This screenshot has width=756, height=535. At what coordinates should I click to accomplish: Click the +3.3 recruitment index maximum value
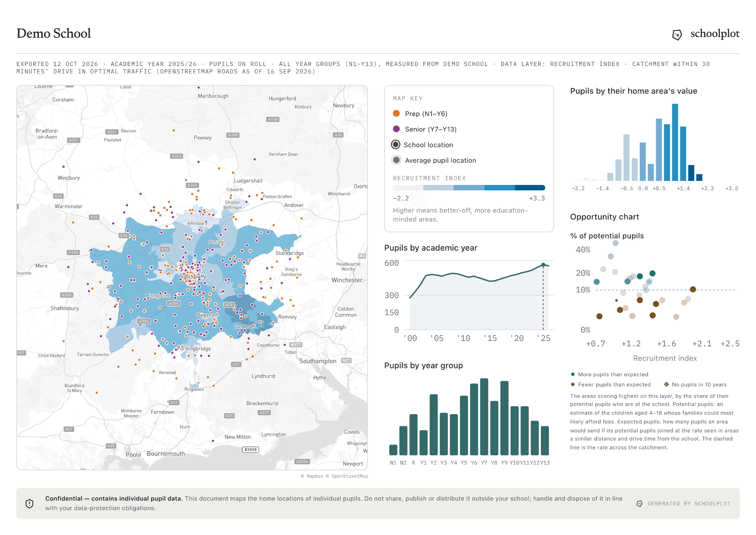tap(537, 198)
